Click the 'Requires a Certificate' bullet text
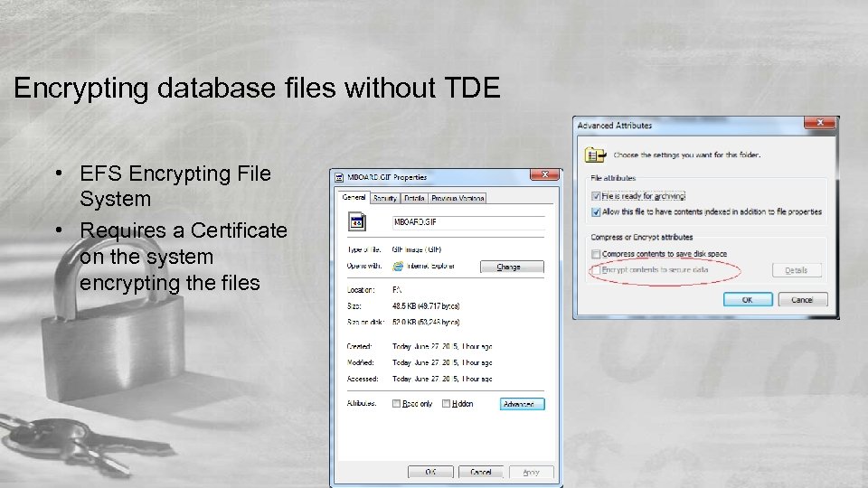The width and height of the screenshot is (868, 488). click(x=184, y=257)
